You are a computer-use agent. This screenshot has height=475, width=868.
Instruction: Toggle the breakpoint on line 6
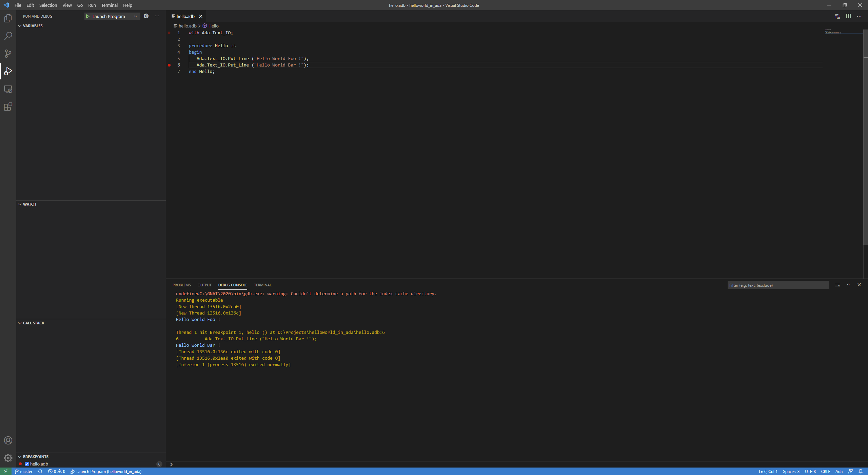(x=169, y=65)
